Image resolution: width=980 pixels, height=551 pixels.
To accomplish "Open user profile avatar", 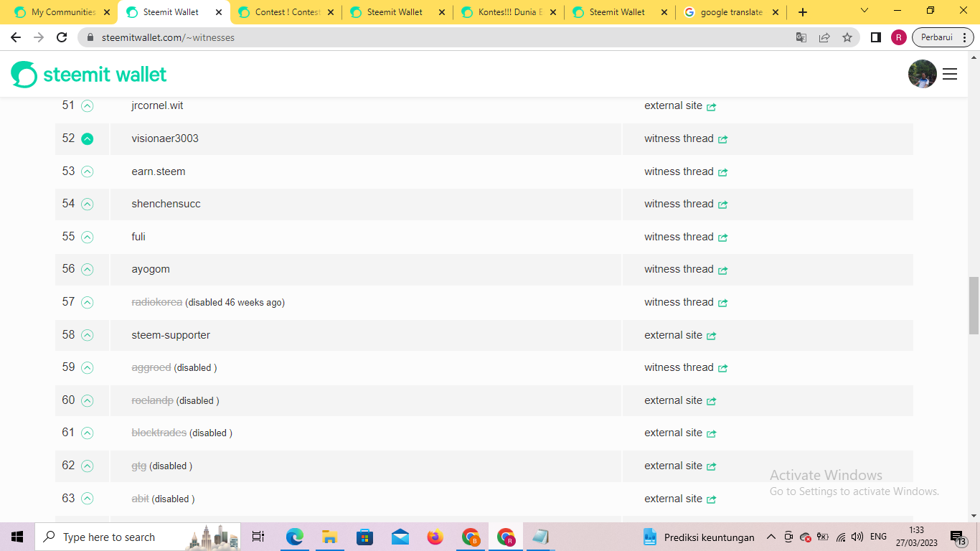I will (x=922, y=74).
